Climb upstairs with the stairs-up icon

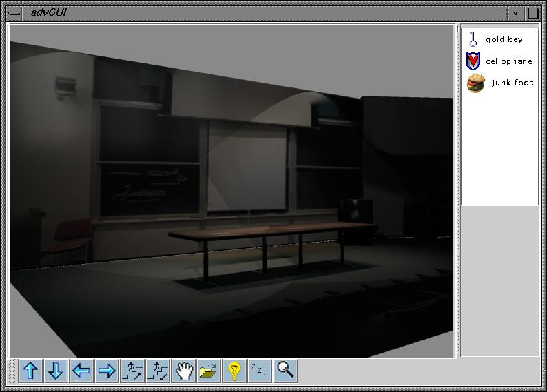[x=132, y=371]
